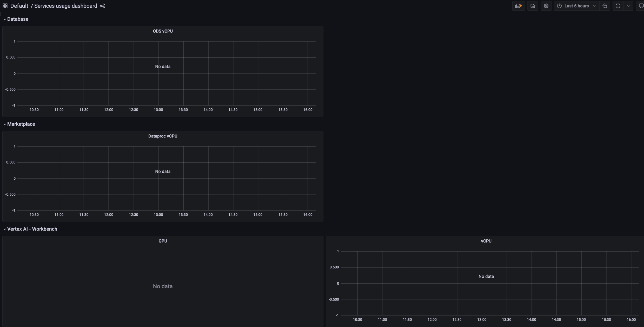Image resolution: width=644 pixels, height=327 pixels.
Task: Enable TV kiosk display mode
Action: pos(641,6)
